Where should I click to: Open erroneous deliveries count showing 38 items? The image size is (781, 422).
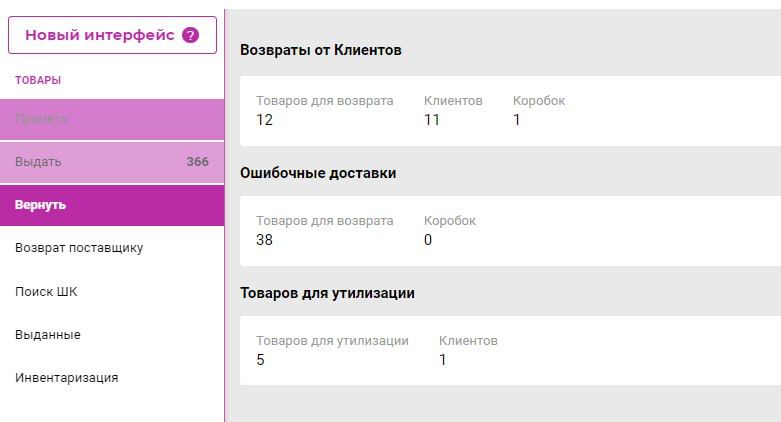265,240
